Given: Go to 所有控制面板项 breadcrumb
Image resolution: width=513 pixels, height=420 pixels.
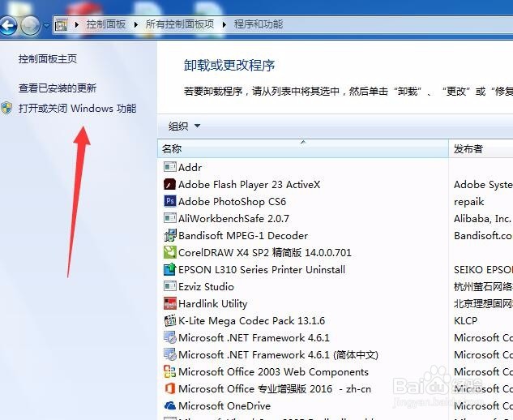Looking at the screenshot, I should (x=180, y=24).
